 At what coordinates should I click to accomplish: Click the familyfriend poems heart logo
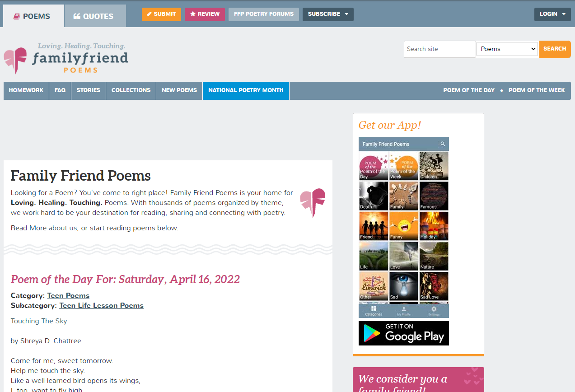[15, 60]
